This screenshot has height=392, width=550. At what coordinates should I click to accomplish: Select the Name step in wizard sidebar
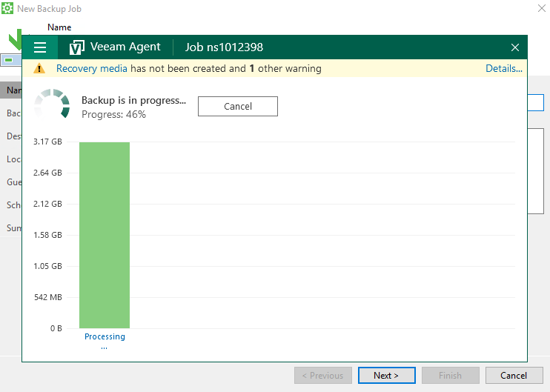(12, 90)
